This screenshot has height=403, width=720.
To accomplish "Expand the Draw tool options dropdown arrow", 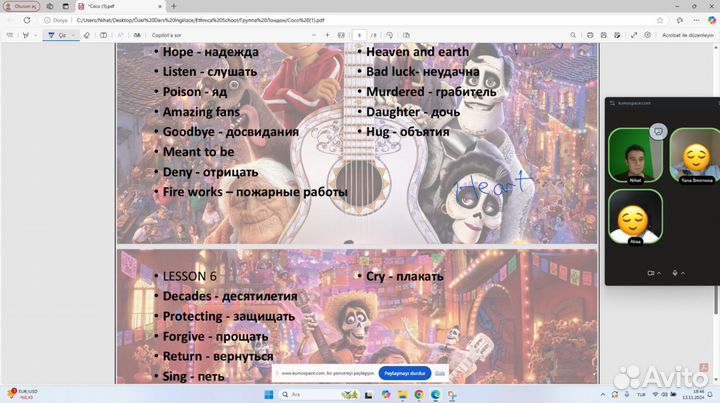I will click(x=74, y=34).
